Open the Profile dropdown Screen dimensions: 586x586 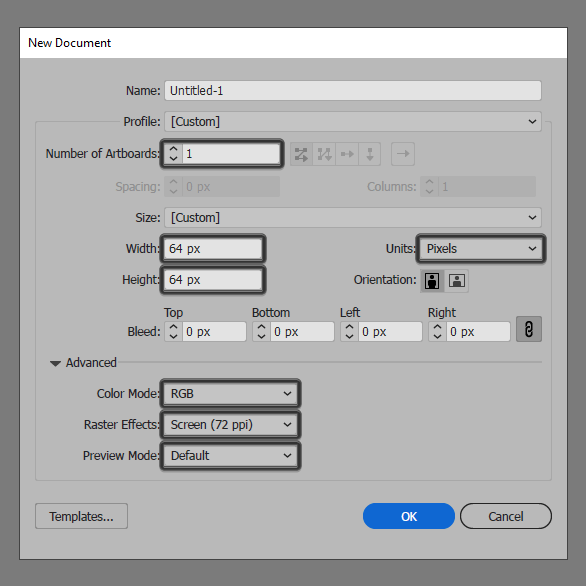tap(353, 121)
